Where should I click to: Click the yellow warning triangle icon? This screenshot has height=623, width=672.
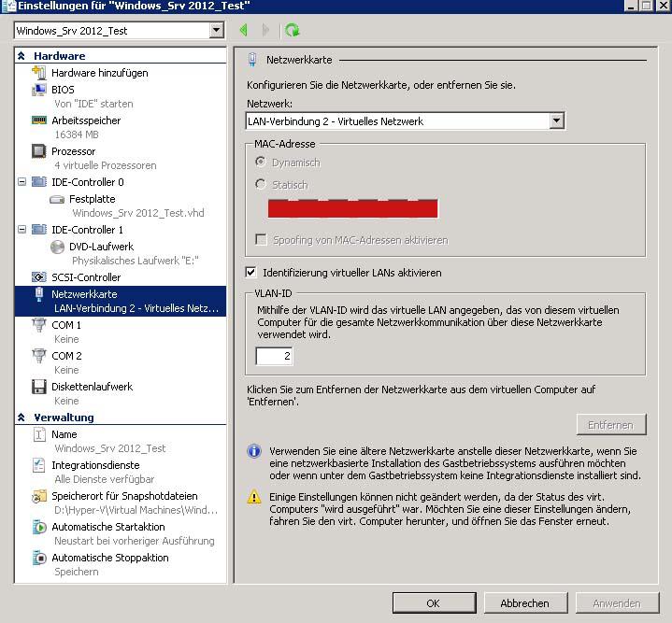tap(254, 497)
